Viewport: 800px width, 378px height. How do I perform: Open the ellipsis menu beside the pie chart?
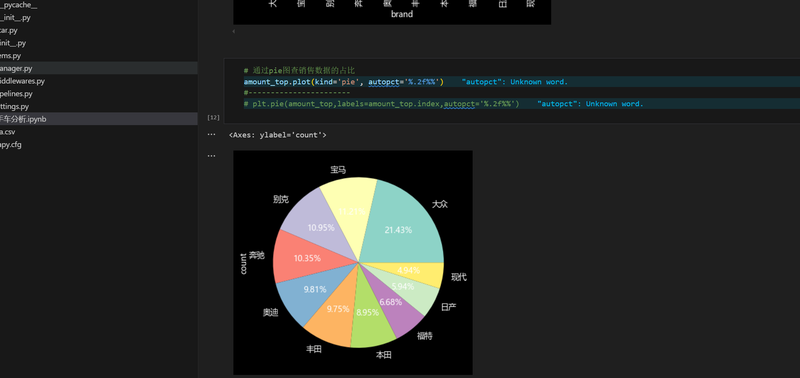point(211,156)
